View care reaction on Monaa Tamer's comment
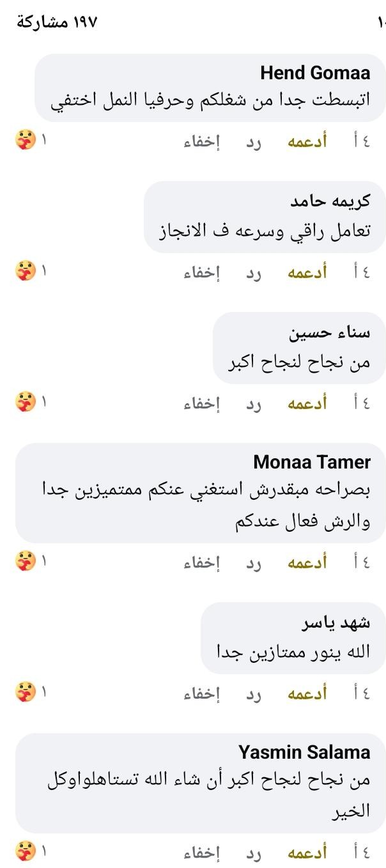The width and height of the screenshot is (386, 868). coord(26,561)
